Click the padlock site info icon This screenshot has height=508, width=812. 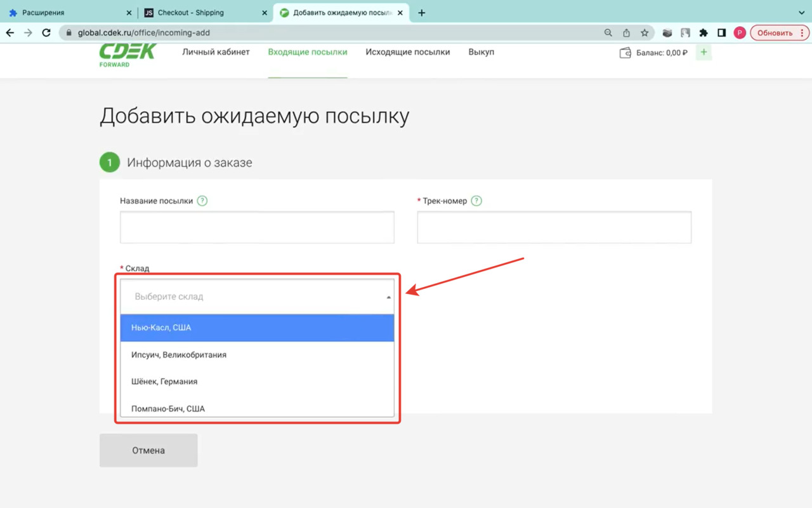69,33
